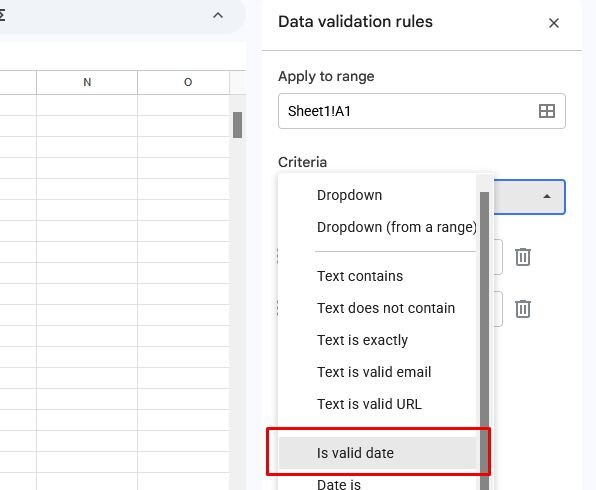This screenshot has width=596, height=490.
Task: Delete the second dropdown item with trash icon
Action: coord(523,308)
